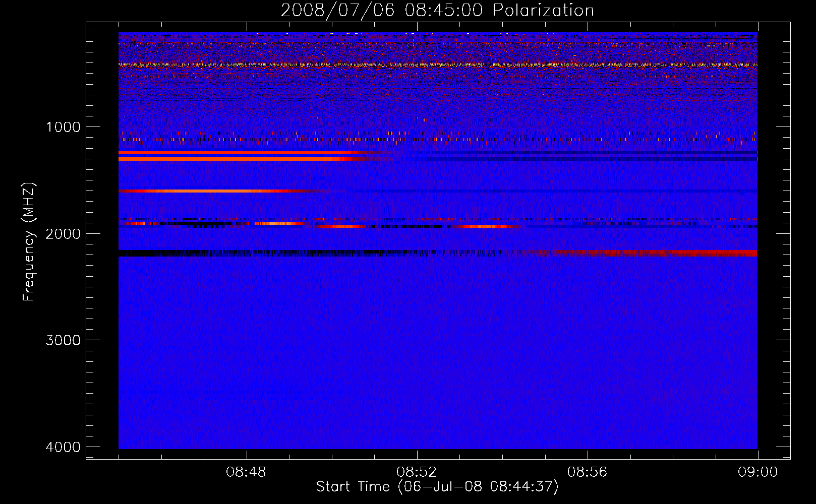Click the 2000 frequency tick label
The width and height of the screenshot is (816, 504).
click(63, 233)
